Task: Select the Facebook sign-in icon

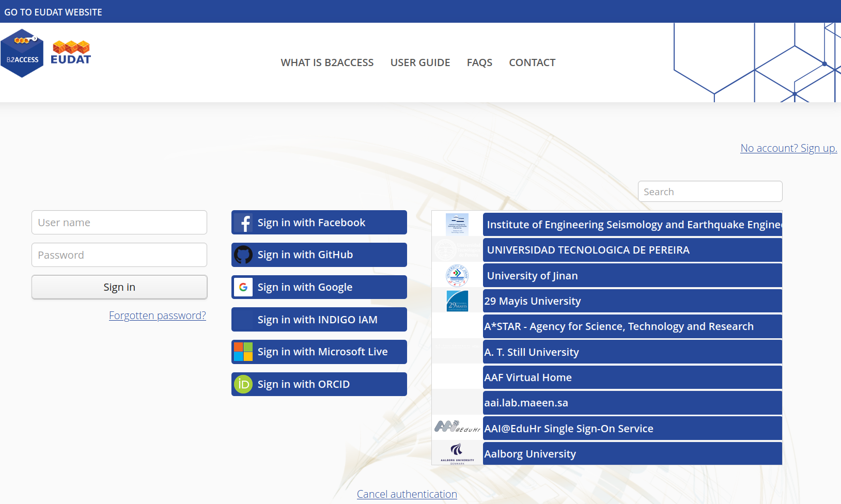Action: (x=243, y=222)
